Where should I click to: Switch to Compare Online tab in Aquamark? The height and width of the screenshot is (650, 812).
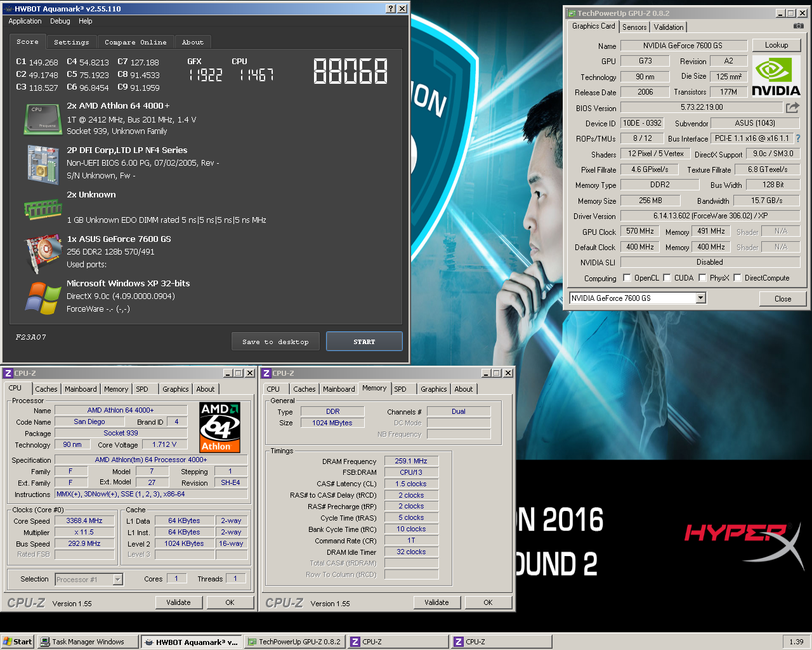(x=136, y=42)
